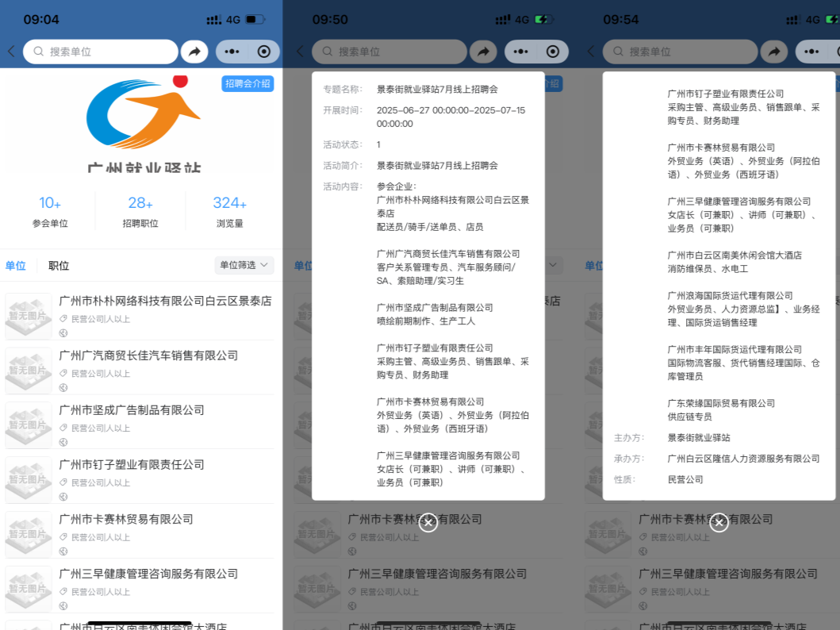Tap the 主办方 value 景泰街就业驿站
840x630 pixels.
(x=699, y=438)
